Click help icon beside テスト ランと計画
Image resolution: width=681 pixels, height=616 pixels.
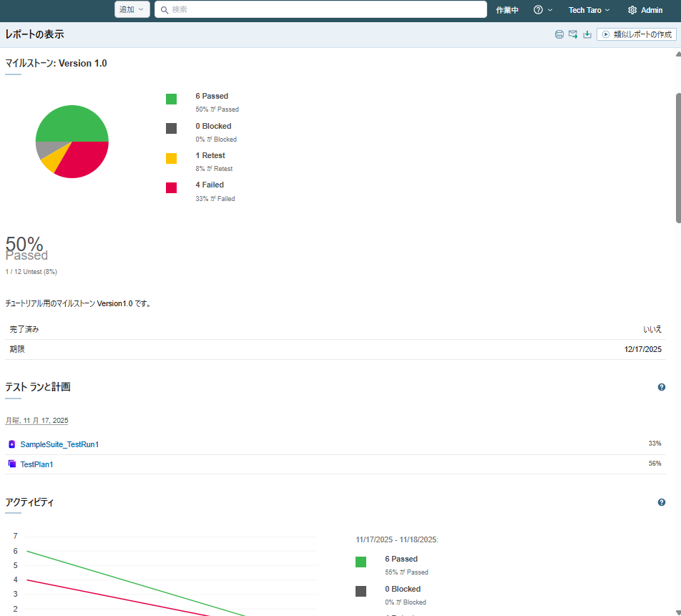(662, 387)
